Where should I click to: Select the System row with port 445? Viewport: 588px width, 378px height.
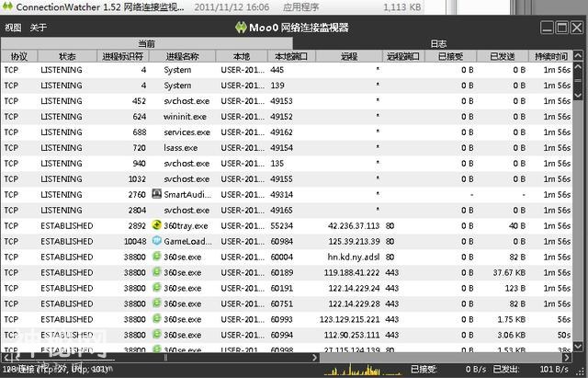click(287, 70)
